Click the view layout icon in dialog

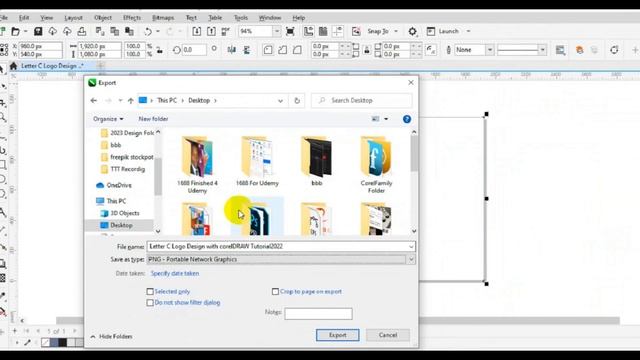tap(375, 119)
